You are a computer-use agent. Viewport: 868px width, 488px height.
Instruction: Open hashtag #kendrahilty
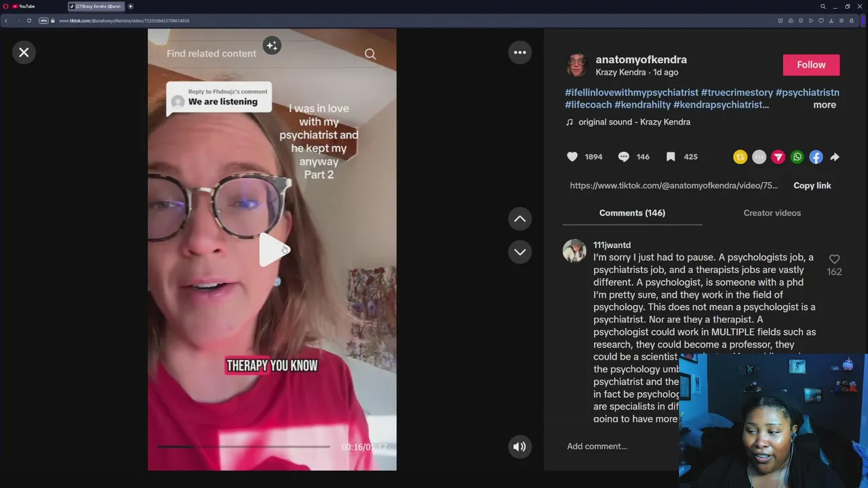point(642,104)
